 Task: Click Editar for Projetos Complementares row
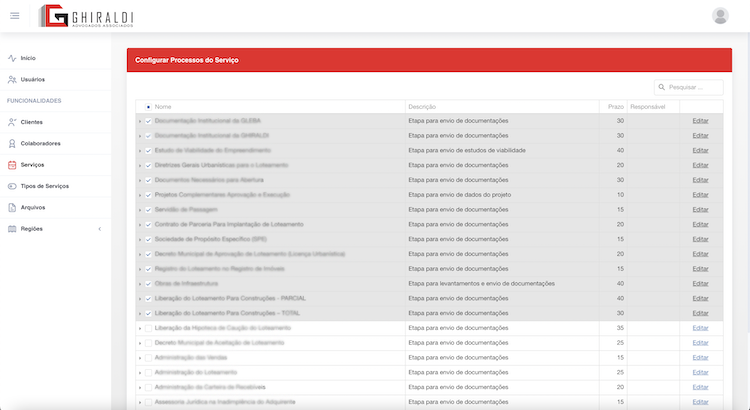700,195
